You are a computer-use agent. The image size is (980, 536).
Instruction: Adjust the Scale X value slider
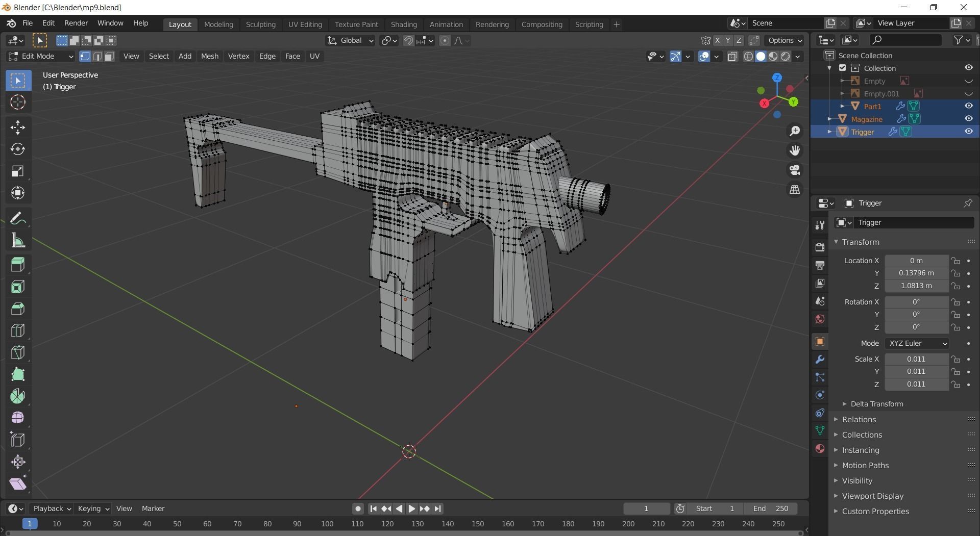(916, 359)
